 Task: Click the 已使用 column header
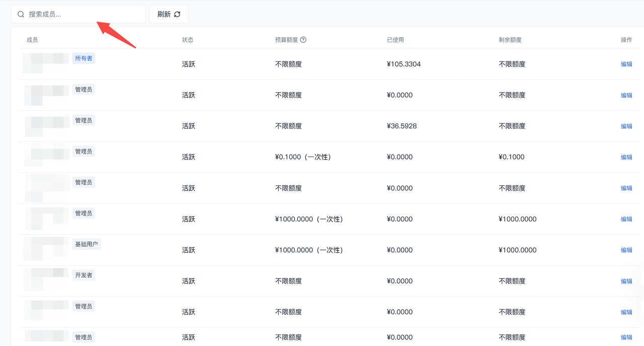(x=395, y=40)
